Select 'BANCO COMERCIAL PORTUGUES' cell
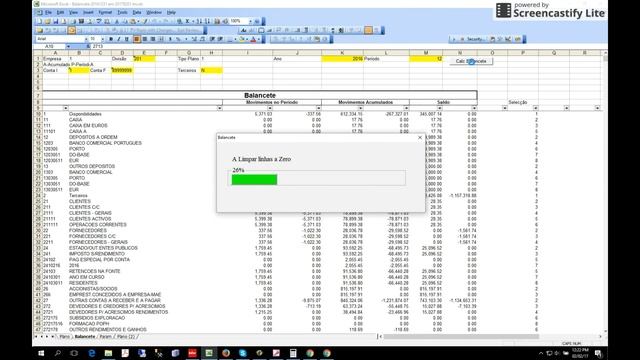The image size is (640, 360). (x=105, y=143)
